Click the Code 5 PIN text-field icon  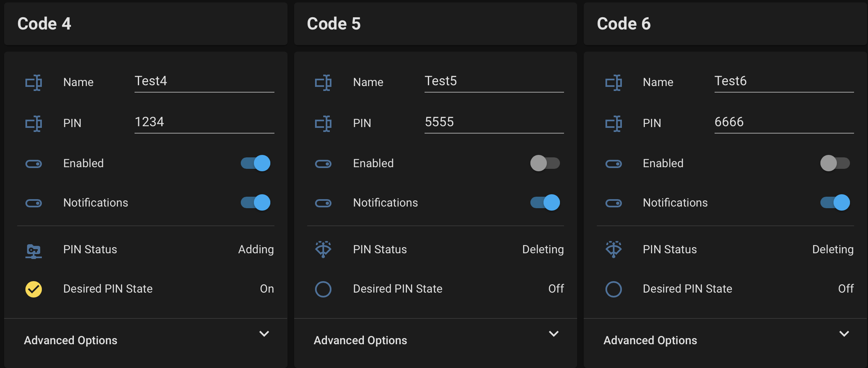pyautogui.click(x=323, y=123)
